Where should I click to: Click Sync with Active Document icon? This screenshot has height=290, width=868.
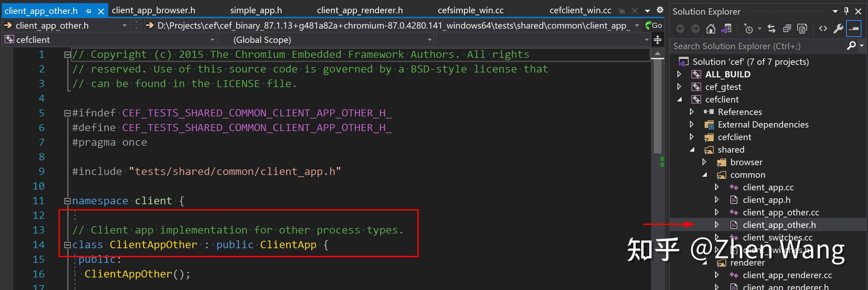pos(772,29)
